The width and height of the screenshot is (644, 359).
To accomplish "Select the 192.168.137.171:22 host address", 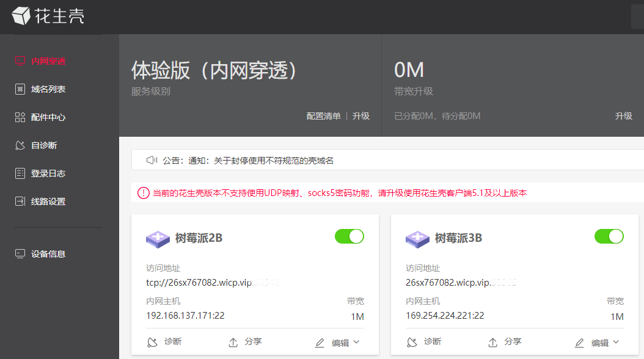I will (185, 316).
